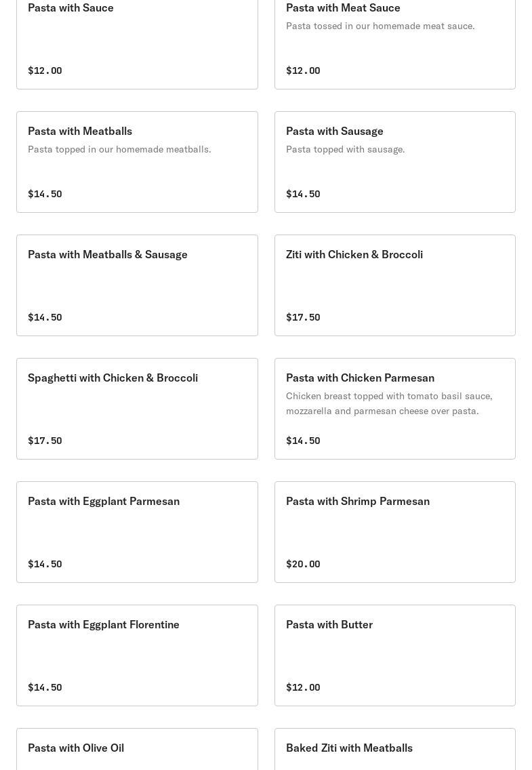
Task: Click $17.50 price under Ziti item
Action: [303, 317]
